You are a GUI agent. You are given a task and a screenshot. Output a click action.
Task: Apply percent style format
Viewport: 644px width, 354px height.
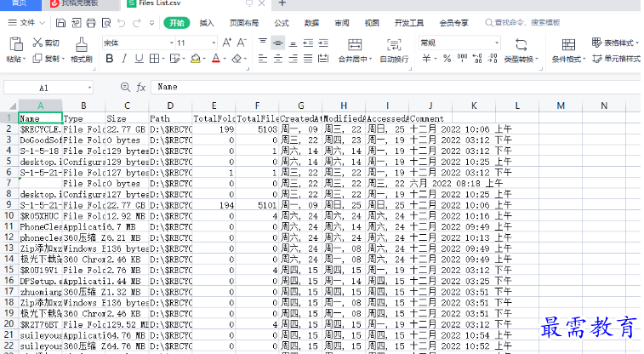tap(447, 59)
